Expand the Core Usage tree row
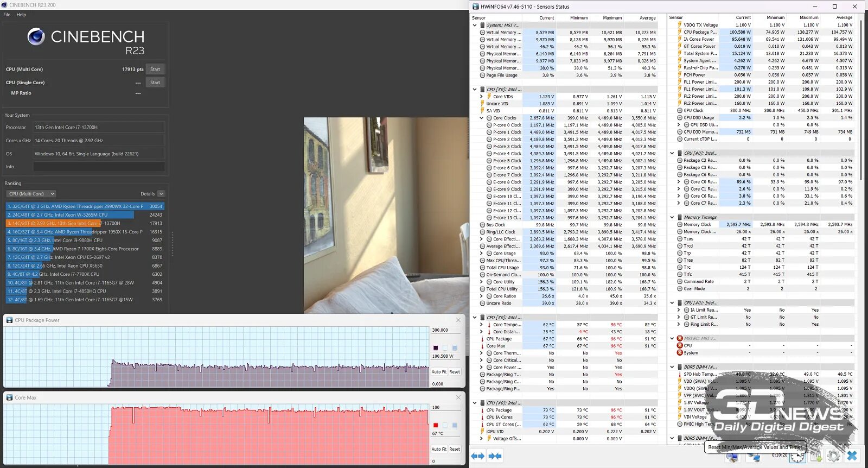 click(481, 254)
